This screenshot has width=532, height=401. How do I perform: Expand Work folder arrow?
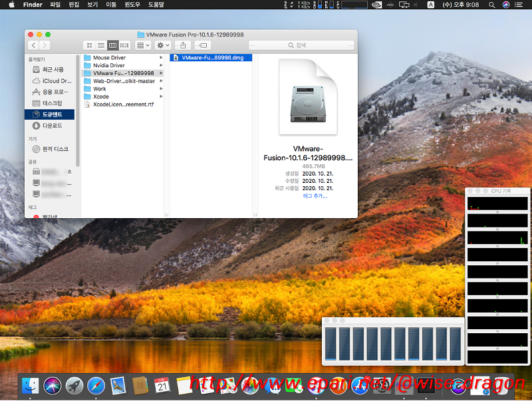pos(161,89)
